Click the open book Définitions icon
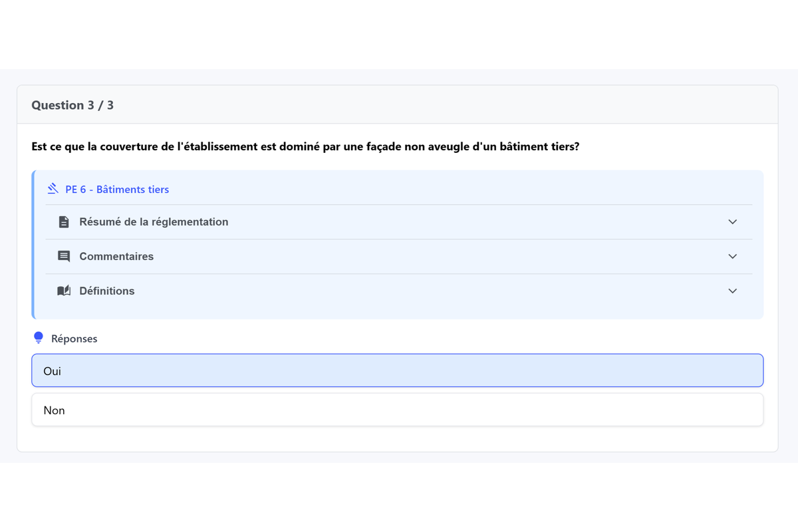 click(x=64, y=291)
